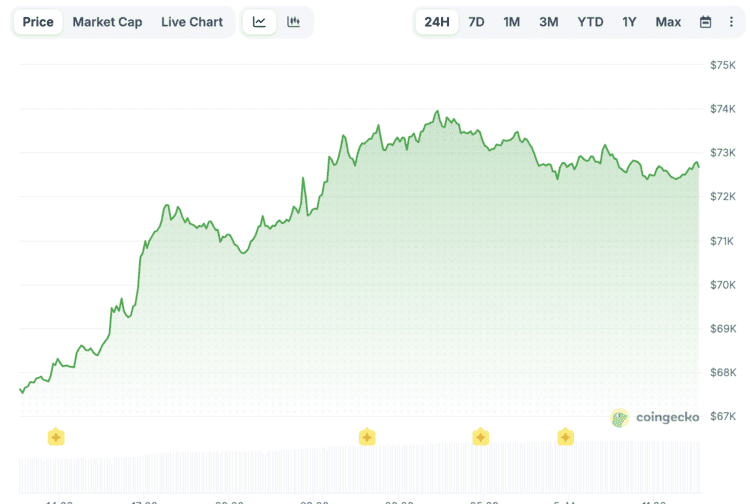Image resolution: width=750 pixels, height=504 pixels.
Task: Select the Price tab
Action: click(x=38, y=22)
